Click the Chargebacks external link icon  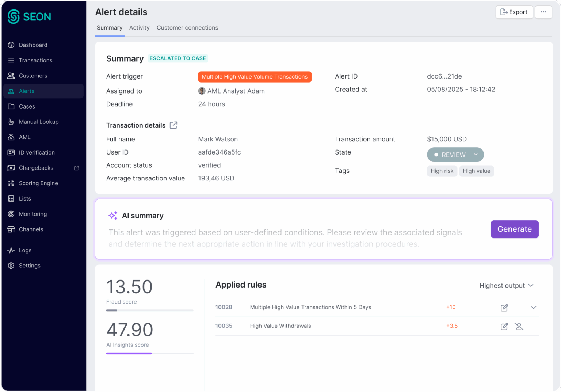[x=76, y=168]
